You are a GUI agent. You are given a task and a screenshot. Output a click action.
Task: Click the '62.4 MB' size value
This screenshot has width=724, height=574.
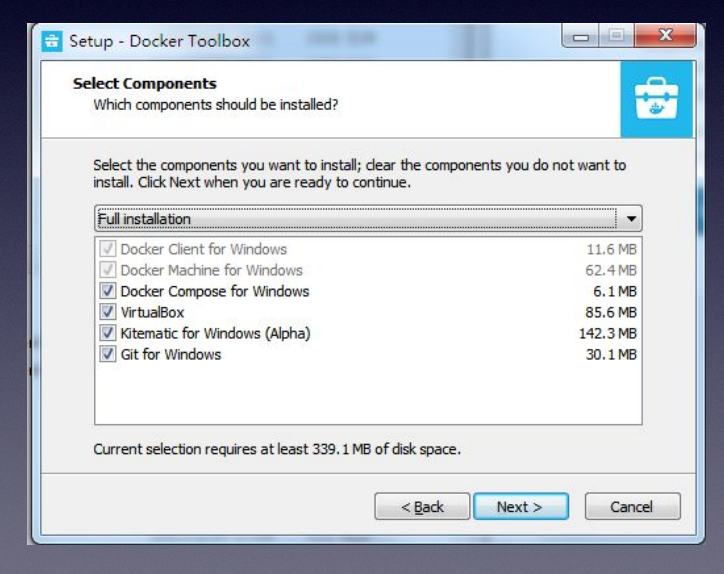click(611, 270)
